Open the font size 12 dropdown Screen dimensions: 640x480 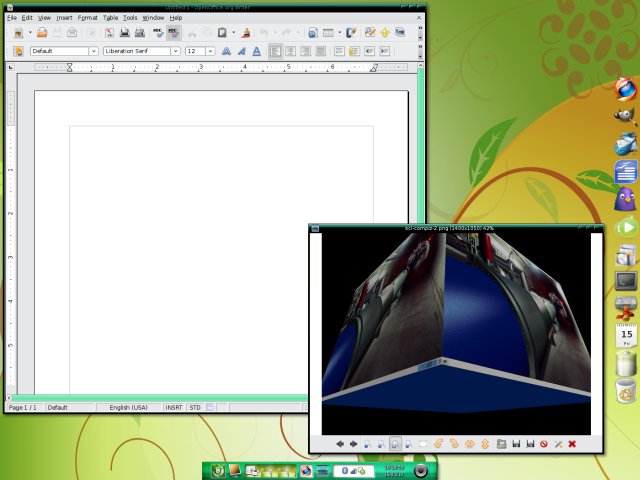[210, 51]
